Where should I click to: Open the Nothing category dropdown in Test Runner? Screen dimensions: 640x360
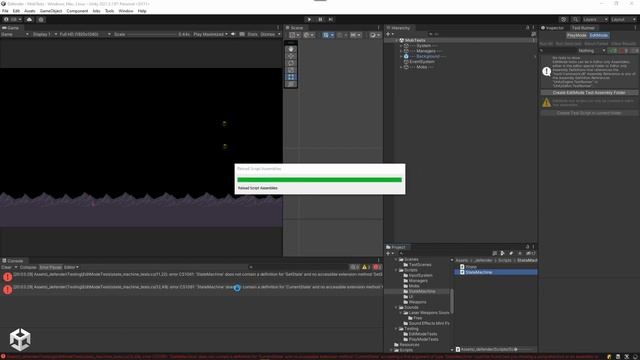coord(591,51)
